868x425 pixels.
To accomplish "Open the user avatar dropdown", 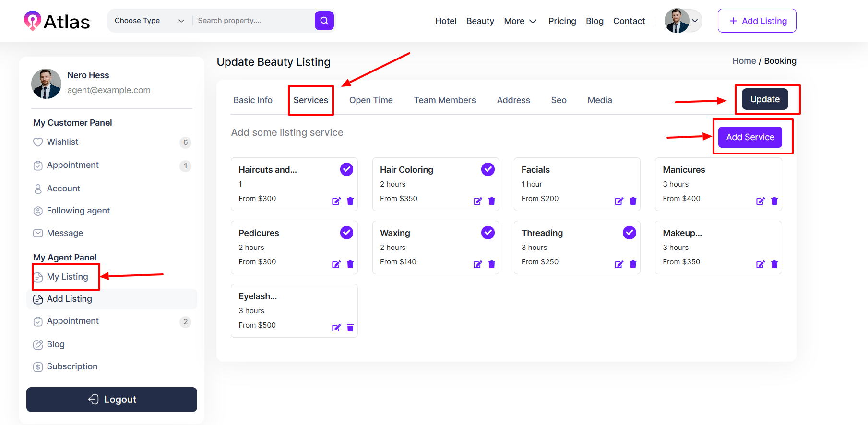I will [x=683, y=21].
